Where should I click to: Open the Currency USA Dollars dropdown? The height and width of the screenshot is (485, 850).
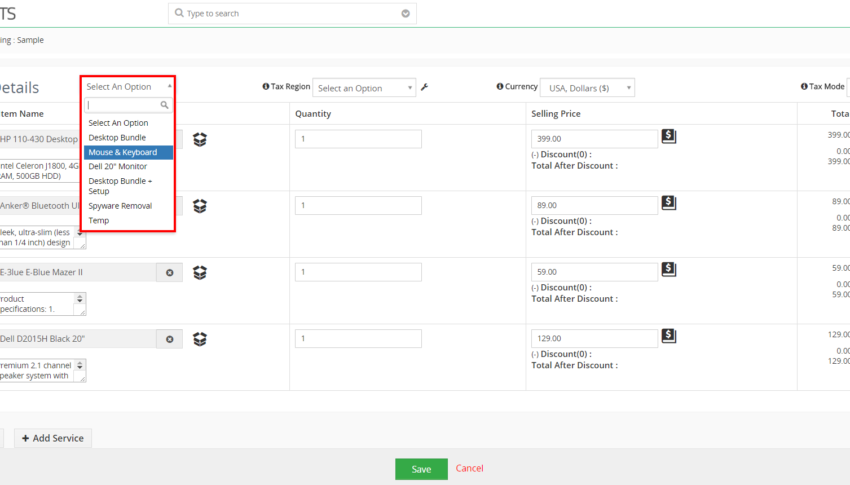pyautogui.click(x=588, y=88)
